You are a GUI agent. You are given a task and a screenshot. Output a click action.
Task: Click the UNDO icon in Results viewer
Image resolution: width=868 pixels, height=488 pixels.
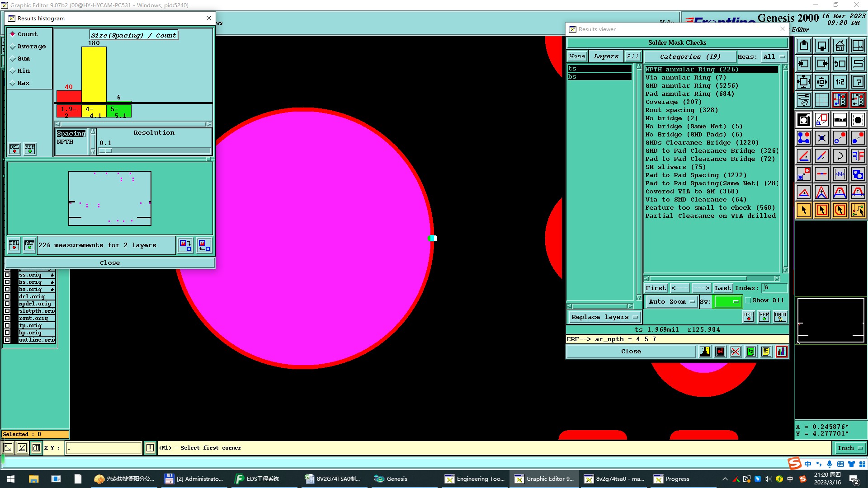pos(780,317)
